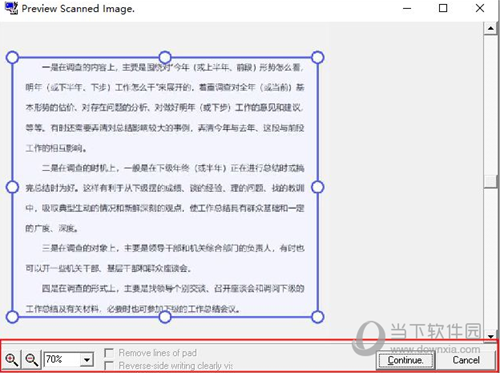This screenshot has height=373, width=500.
Task: Click the vertical scrollbar down arrow
Action: (x=490, y=336)
